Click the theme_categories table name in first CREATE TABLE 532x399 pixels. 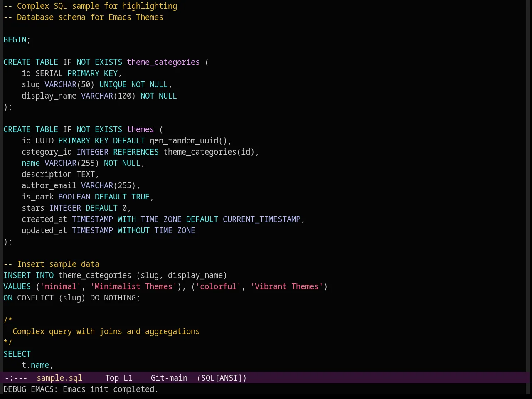point(163,62)
